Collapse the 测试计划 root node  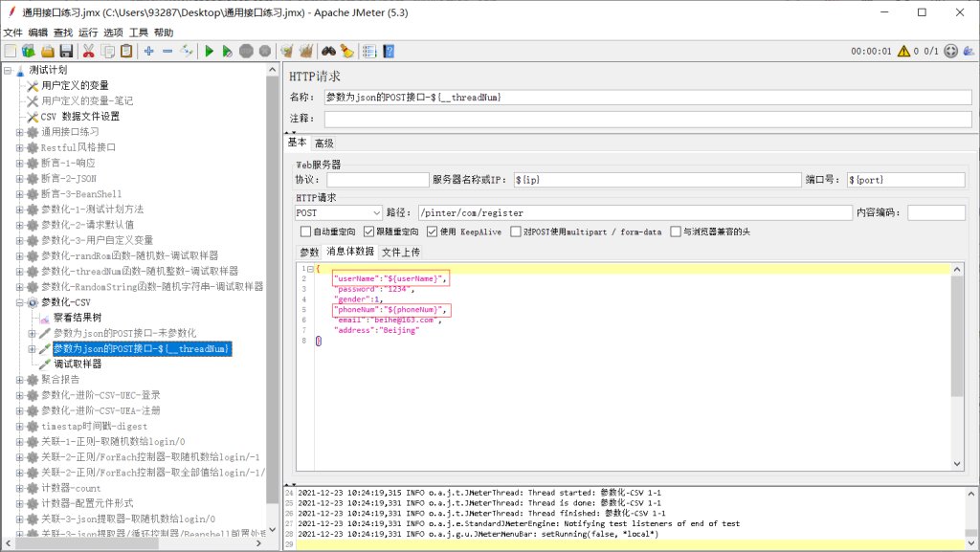pos(8,71)
